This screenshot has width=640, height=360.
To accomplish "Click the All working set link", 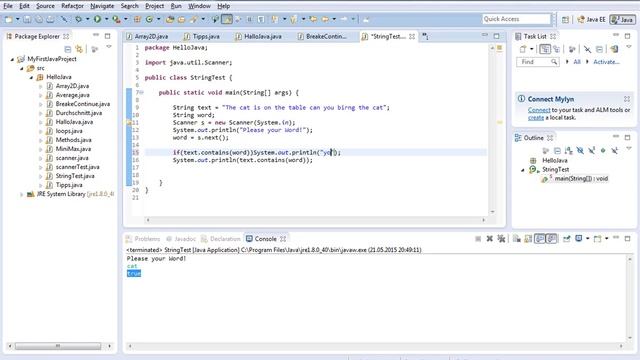I will point(577,62).
